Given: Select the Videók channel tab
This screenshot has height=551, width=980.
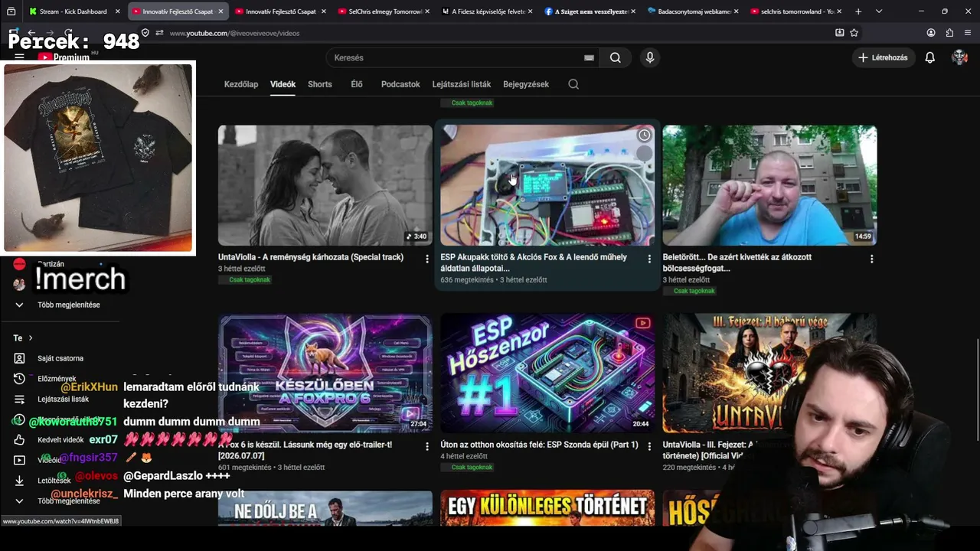Looking at the screenshot, I should (x=283, y=84).
